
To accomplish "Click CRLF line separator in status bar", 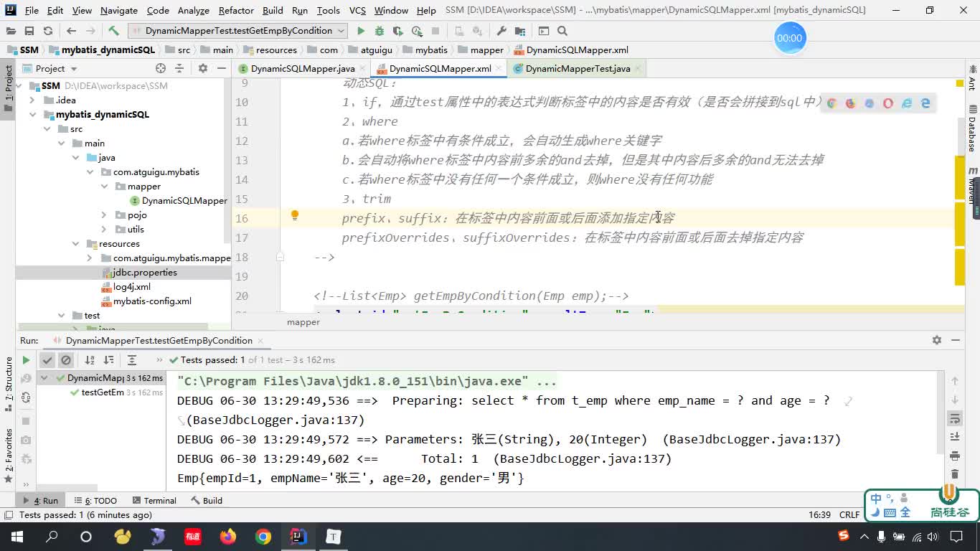I will point(849,515).
